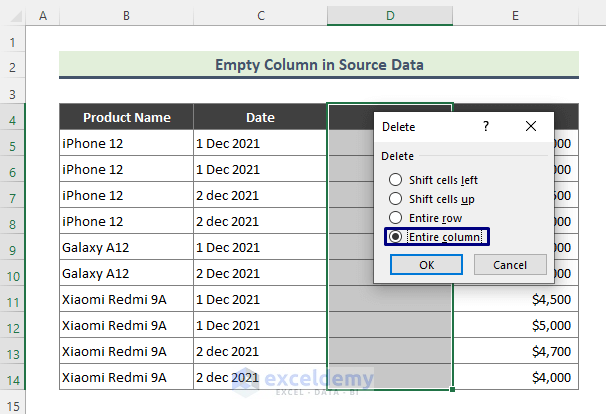Click the Select All corner triangle
The image size is (606, 414).
pyautogui.click(x=12, y=17)
